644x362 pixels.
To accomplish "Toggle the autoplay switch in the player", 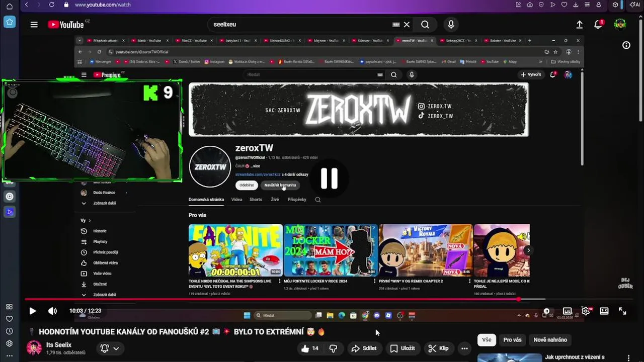I will coord(547,311).
